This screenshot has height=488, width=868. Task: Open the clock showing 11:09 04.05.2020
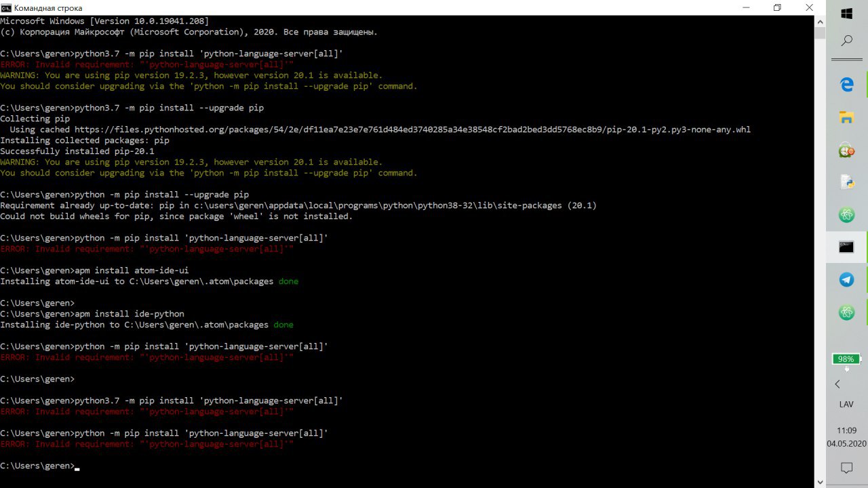(846, 437)
